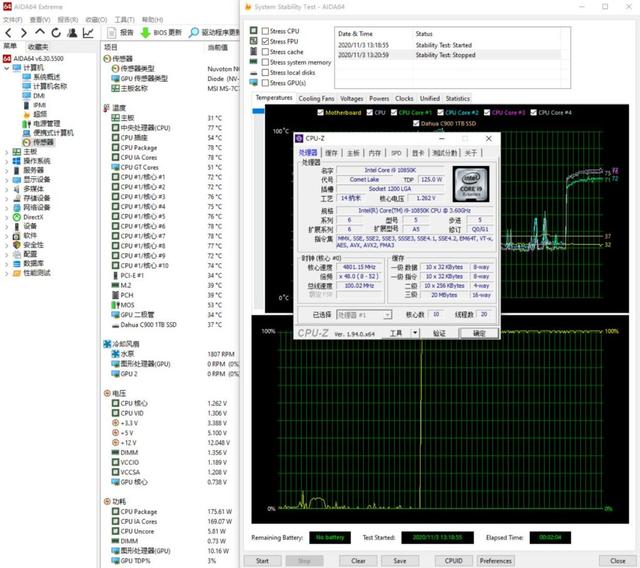
Task: Open the 内存 tab in CPU-Z
Action: (375, 153)
